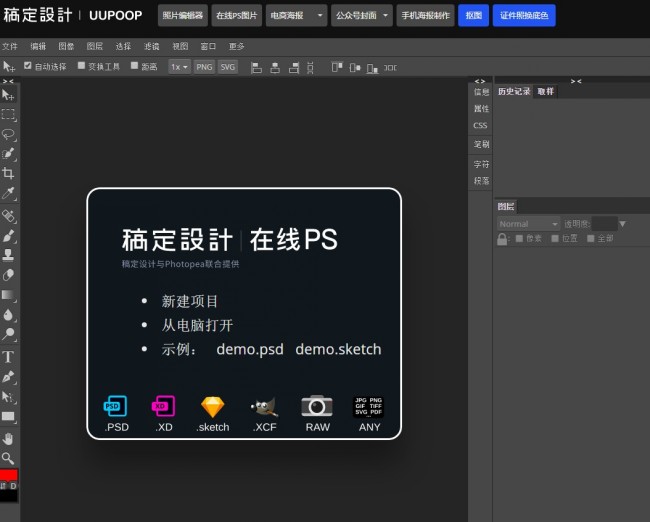Image resolution: width=650 pixels, height=522 pixels.
Task: Expand the side panel with <> arrows
Action: [480, 81]
